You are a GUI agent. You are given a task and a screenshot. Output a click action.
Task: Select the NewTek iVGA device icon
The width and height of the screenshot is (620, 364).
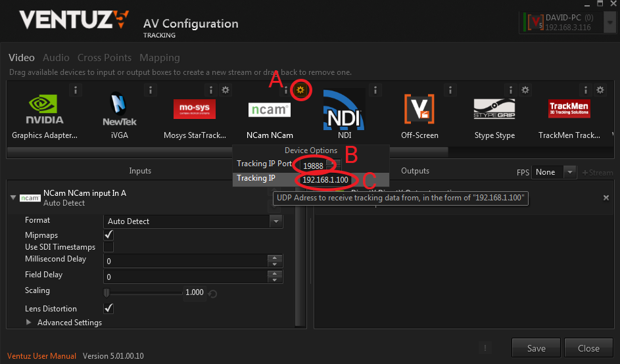(x=119, y=110)
